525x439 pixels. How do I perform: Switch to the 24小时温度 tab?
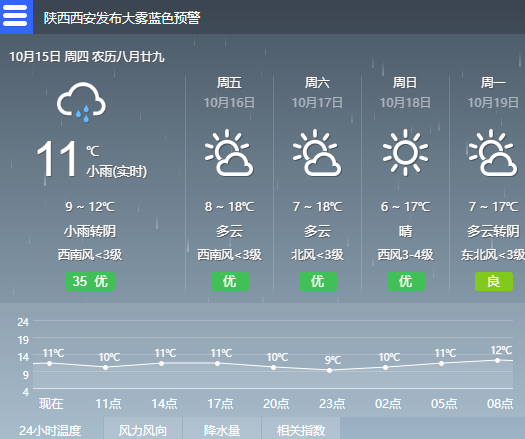(x=51, y=430)
